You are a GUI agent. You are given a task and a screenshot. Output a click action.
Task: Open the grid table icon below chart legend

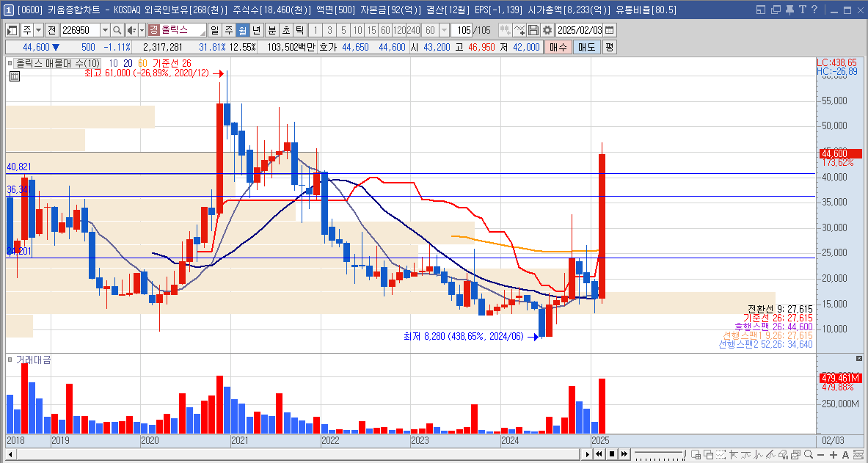pyautogui.click(x=15, y=76)
